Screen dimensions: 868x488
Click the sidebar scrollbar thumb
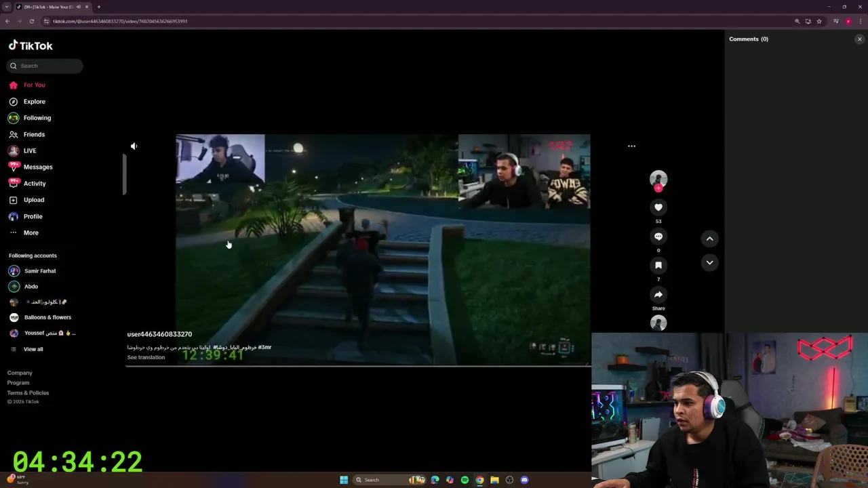(124, 174)
